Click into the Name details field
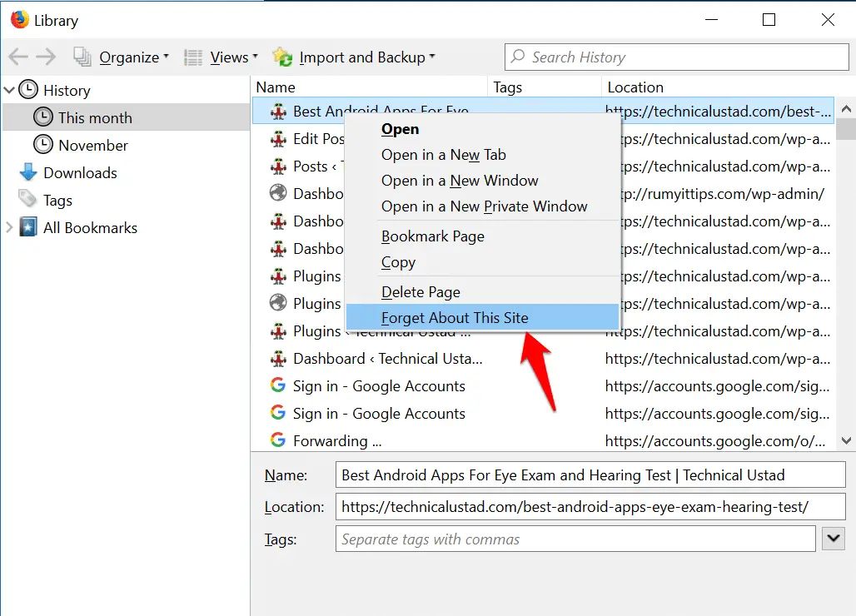Screen dimensions: 856x616 tap(590, 475)
